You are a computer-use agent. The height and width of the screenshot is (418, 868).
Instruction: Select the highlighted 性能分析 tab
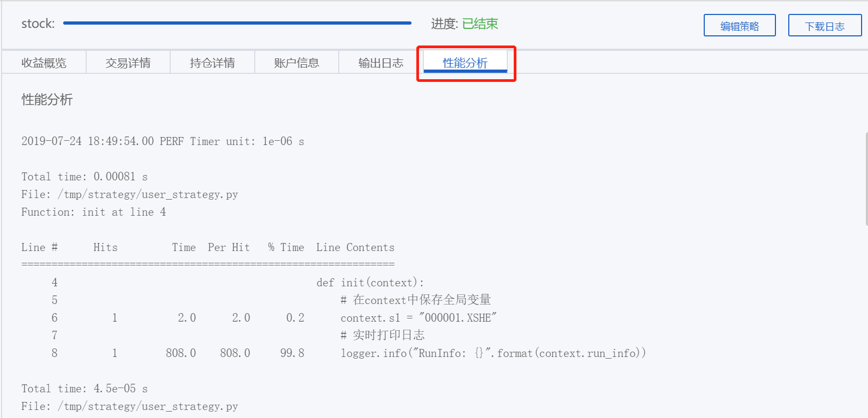465,61
